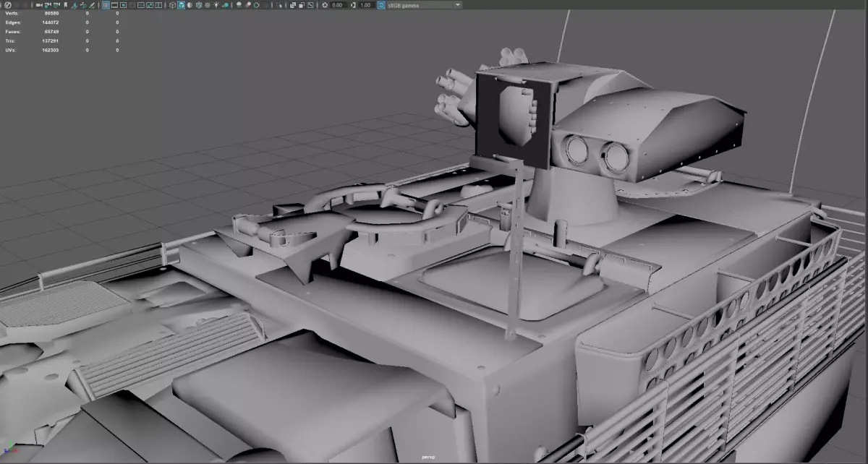Click the Verts: heads-up label
Viewport: 868px width, 464px height.
12,13
